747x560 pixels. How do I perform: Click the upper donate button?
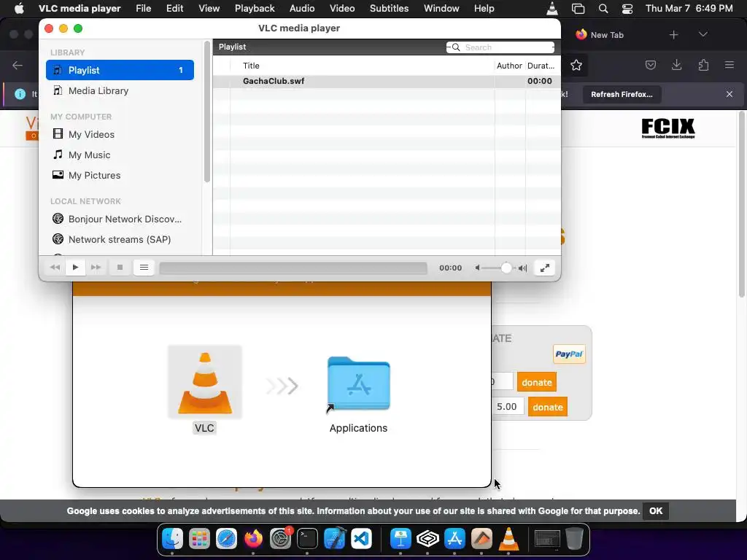pyautogui.click(x=537, y=382)
